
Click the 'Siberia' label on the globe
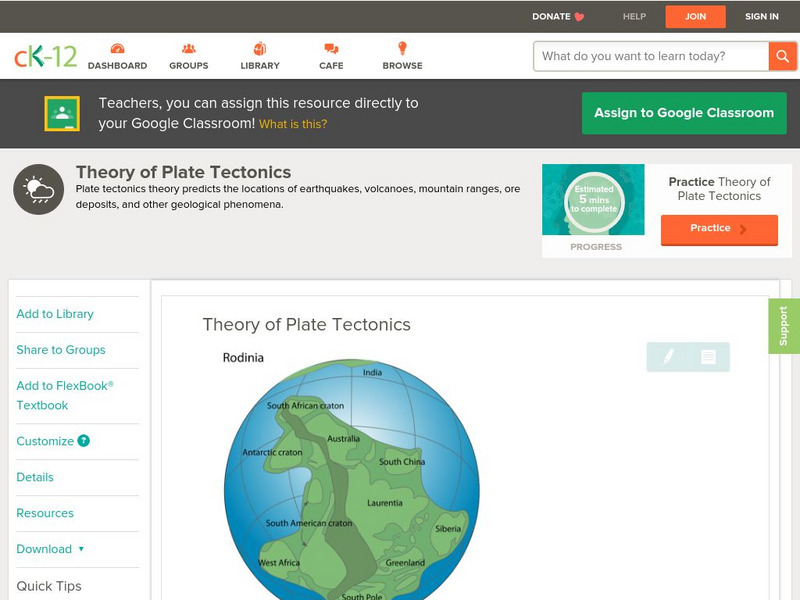[448, 529]
